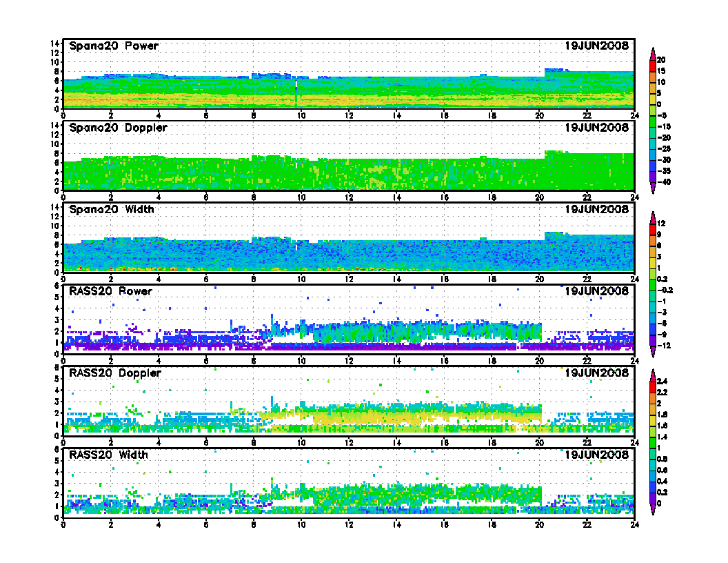Select the 19JUN2008 date in Spano20 Width panel

click(596, 209)
